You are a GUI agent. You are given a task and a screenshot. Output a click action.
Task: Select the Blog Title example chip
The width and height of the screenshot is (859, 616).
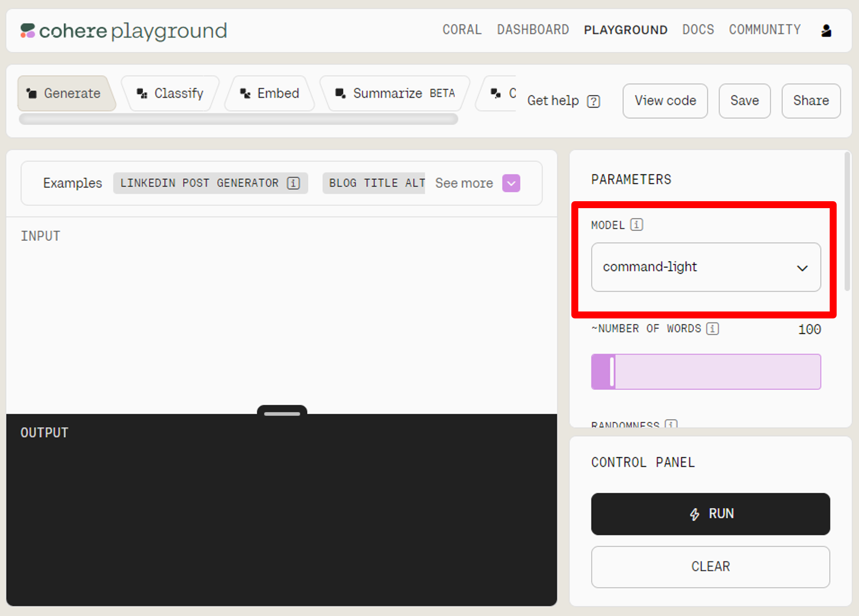point(374,183)
